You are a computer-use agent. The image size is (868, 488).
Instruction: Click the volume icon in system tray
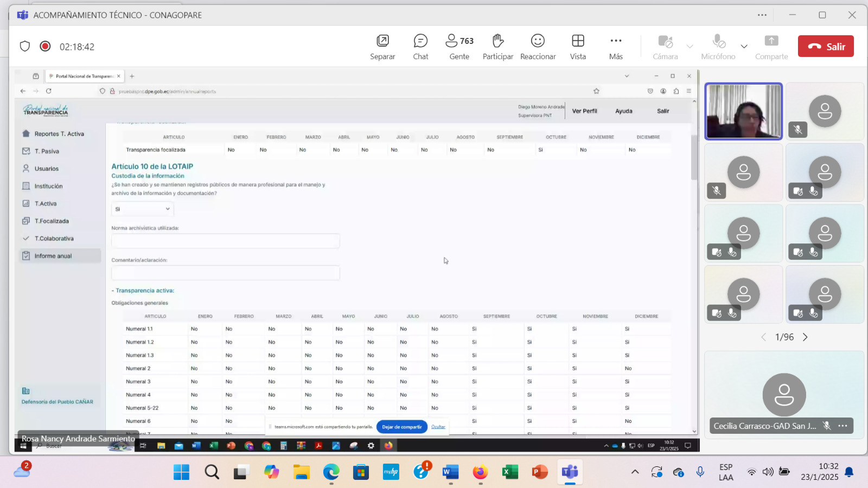click(x=768, y=472)
